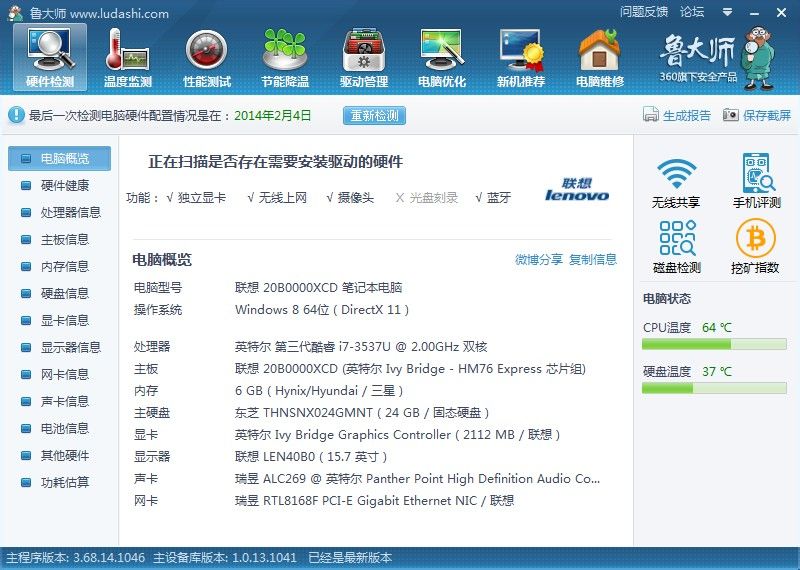Click 保存截屏 to save a screenshot
The height and width of the screenshot is (570, 800).
tap(757, 115)
